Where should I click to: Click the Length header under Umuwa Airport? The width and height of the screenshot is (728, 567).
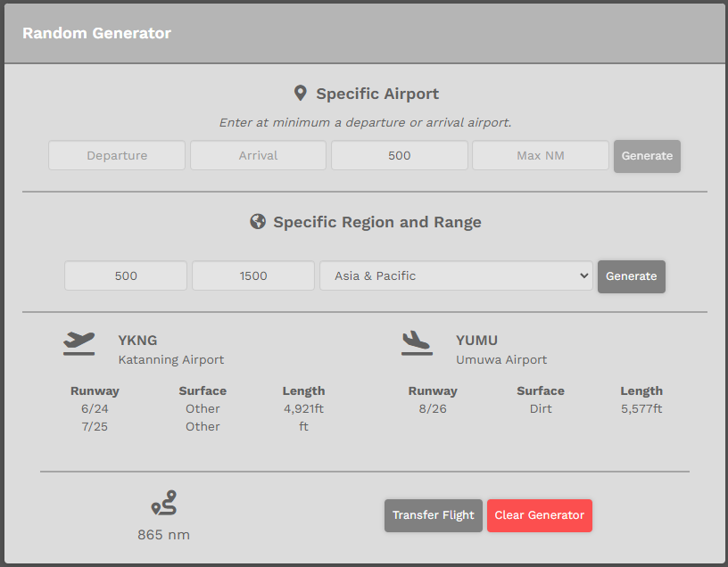click(x=641, y=390)
